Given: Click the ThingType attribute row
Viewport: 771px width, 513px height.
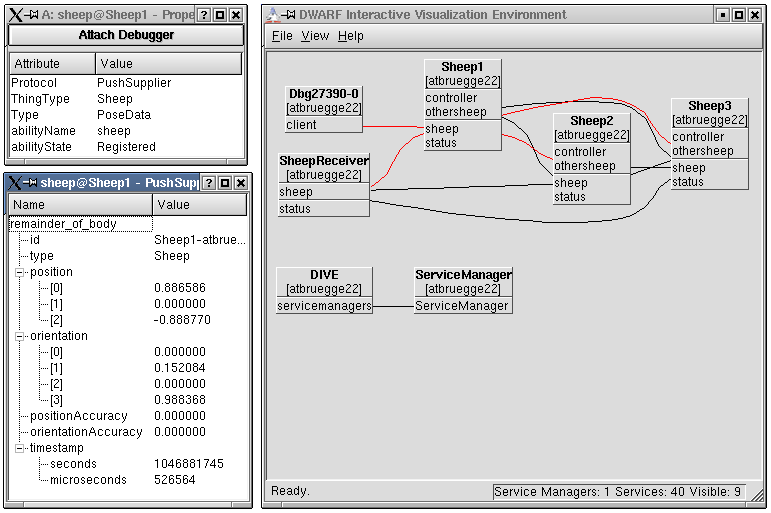Looking at the screenshot, I should [126, 99].
